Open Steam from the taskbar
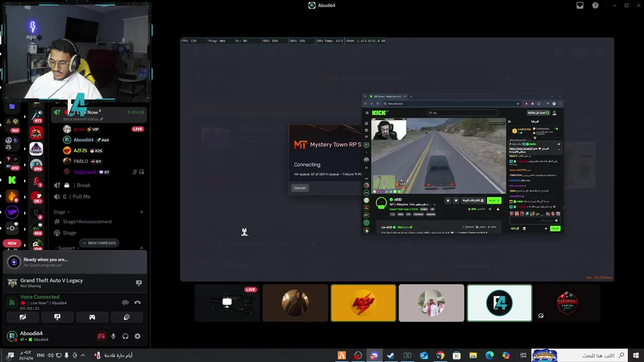This screenshot has width=644, height=362. pos(390,355)
